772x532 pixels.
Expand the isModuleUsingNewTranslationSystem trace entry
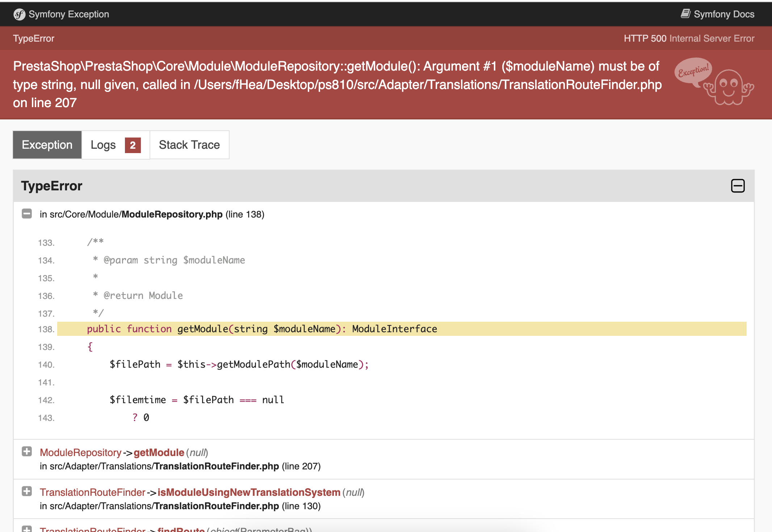click(26, 492)
